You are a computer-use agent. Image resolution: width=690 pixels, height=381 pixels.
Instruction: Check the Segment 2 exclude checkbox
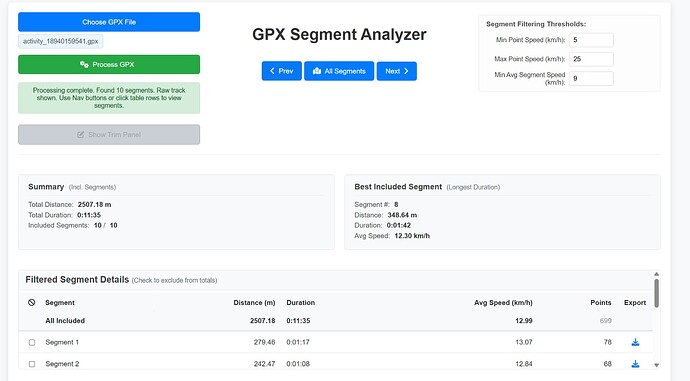click(x=32, y=364)
